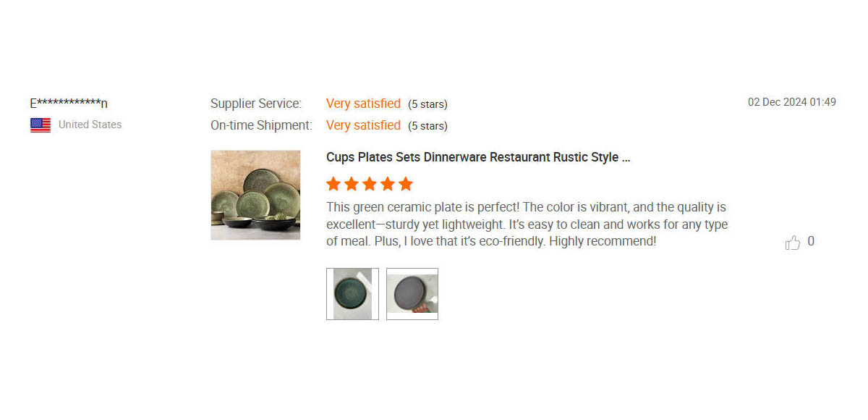The image size is (868, 420).
Task: Click the reviewer name E************n
Action: pos(69,104)
